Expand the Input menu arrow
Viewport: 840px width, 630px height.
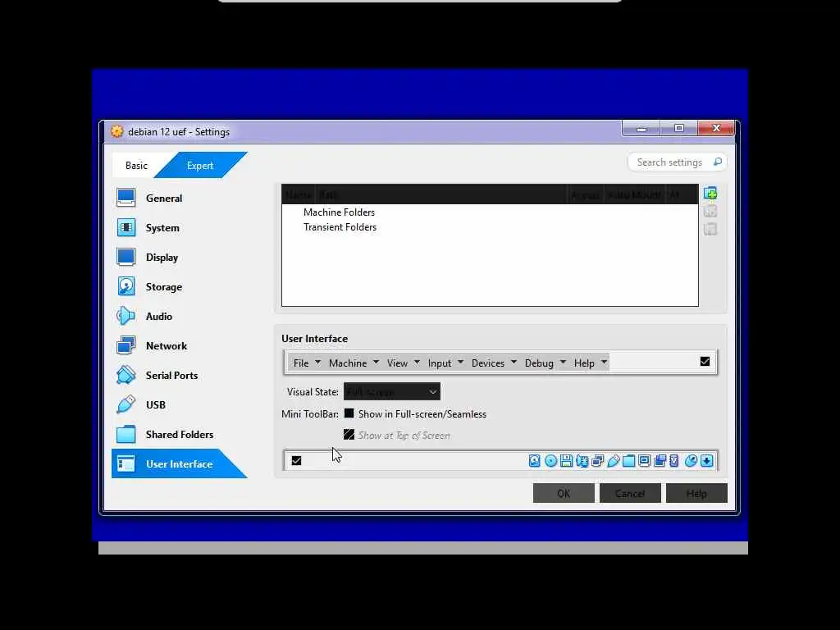460,363
